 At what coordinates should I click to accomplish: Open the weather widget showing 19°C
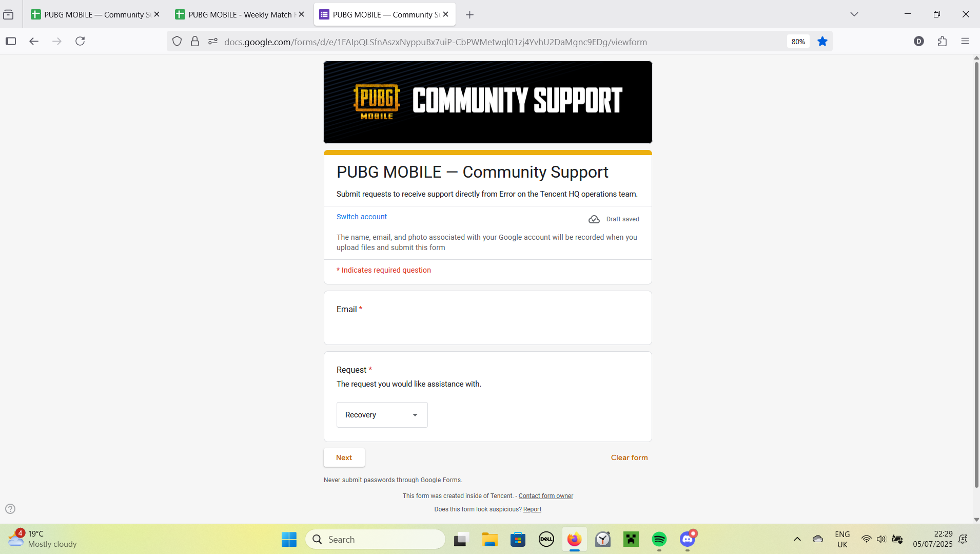42,539
